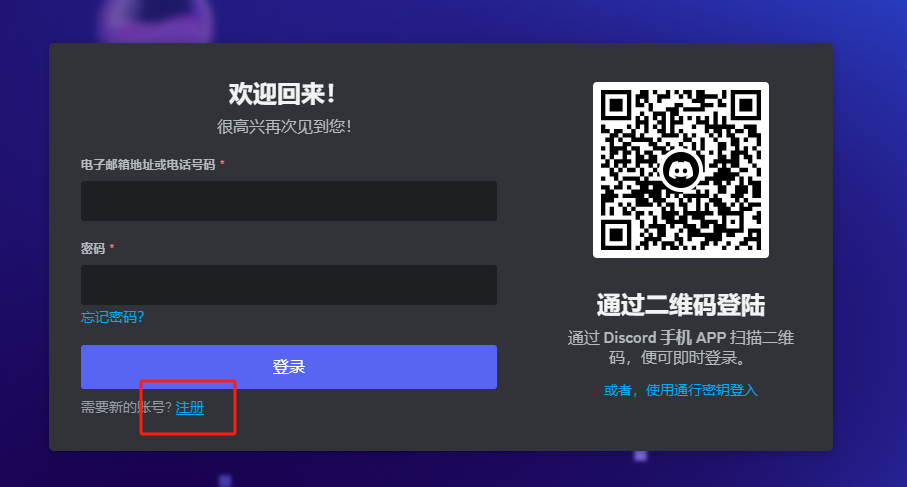Click the 很高兴再次见到您! subtitle
The height and width of the screenshot is (487, 907).
click(x=284, y=126)
